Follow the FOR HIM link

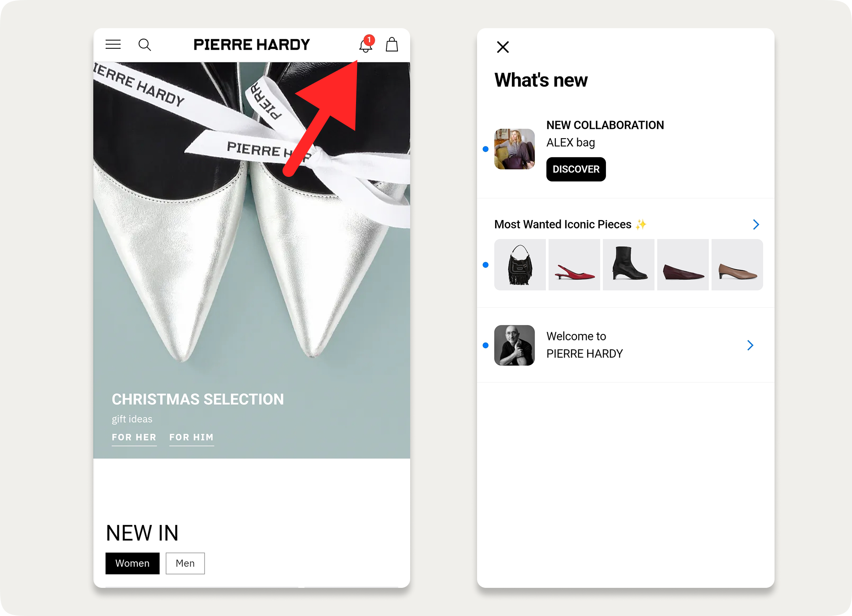tap(191, 437)
